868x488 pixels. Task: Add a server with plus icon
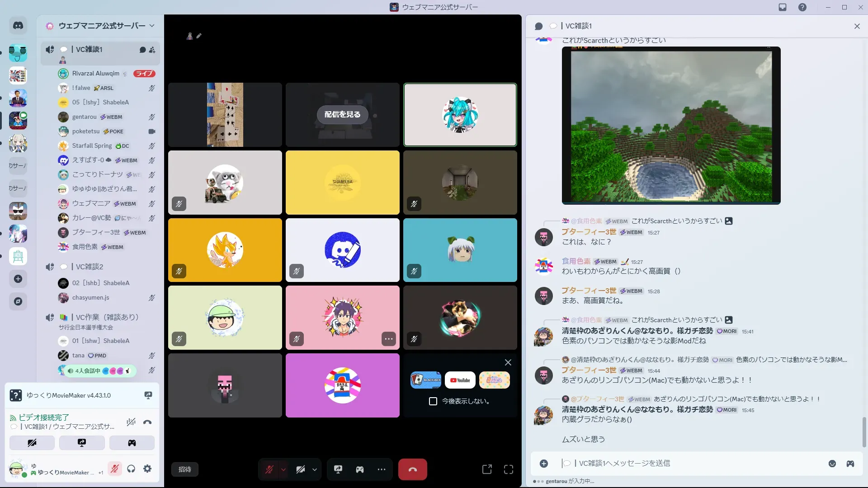(x=18, y=279)
